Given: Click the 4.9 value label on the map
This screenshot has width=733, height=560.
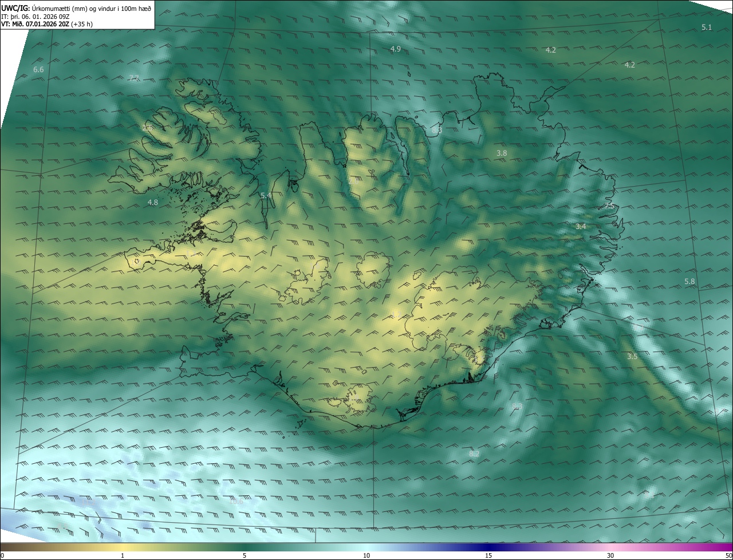Looking at the screenshot, I should pos(396,49).
